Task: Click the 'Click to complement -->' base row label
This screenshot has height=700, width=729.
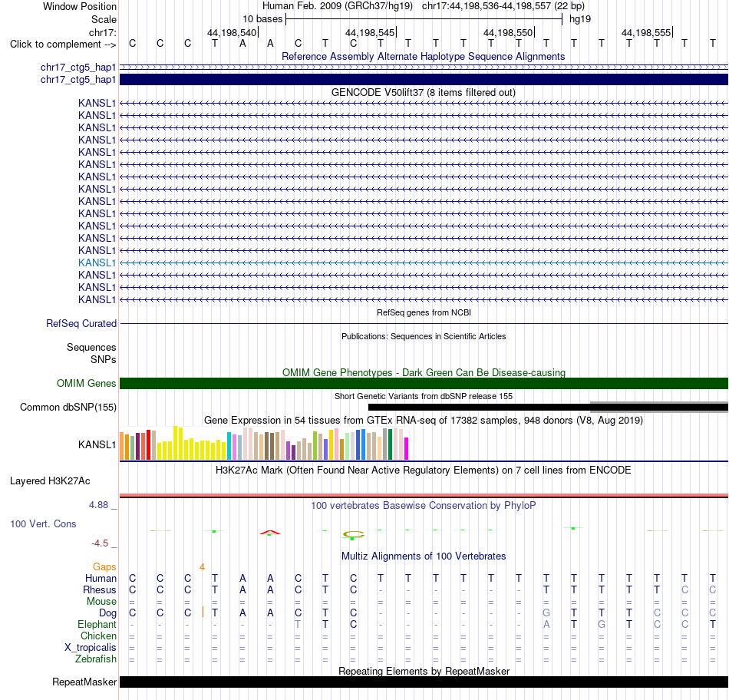Action: tap(63, 45)
